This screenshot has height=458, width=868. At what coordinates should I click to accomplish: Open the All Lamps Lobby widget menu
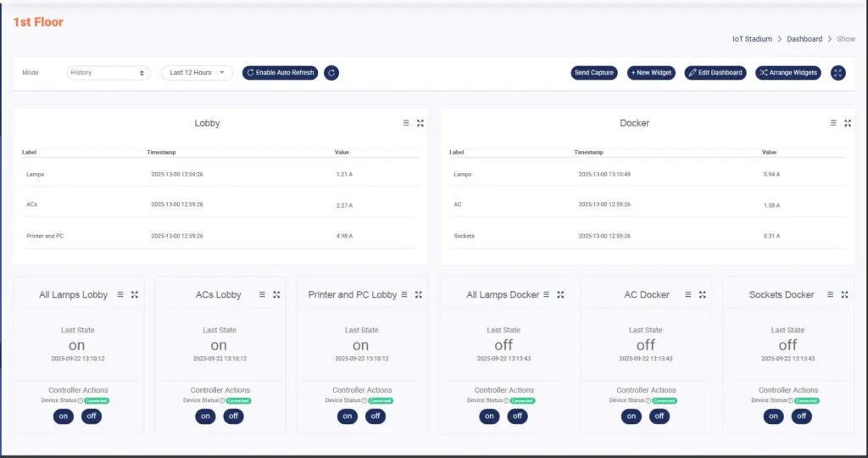pos(120,294)
